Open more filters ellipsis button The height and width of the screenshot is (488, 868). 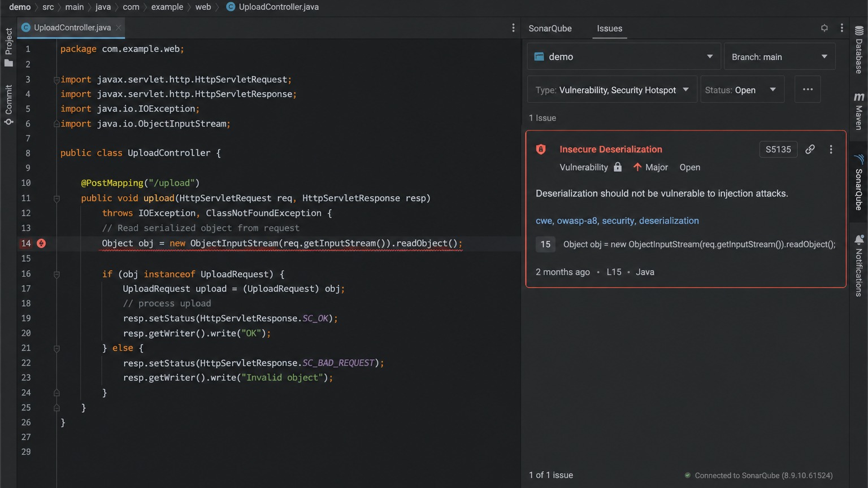pyautogui.click(x=808, y=89)
